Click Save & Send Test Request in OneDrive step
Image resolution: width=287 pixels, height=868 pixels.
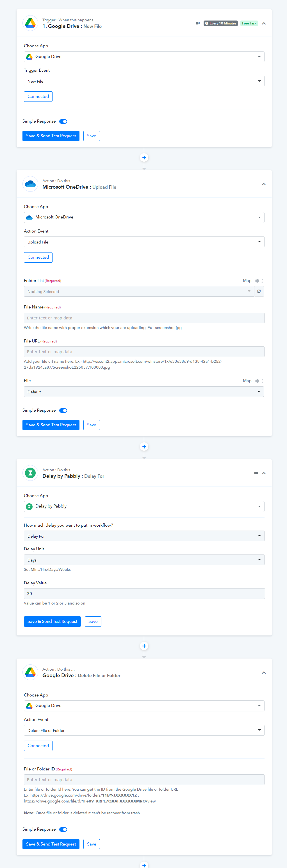click(51, 425)
